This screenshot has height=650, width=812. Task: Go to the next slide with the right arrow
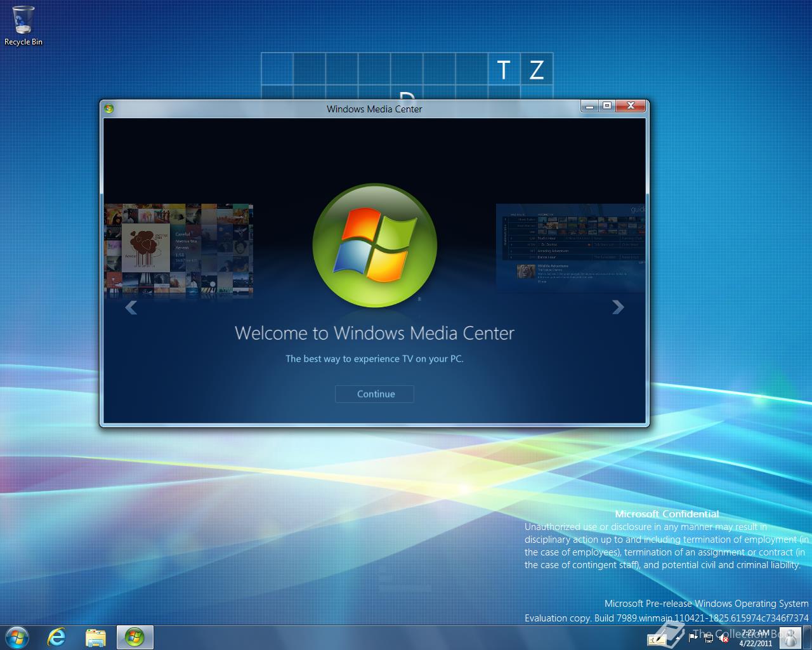(x=618, y=307)
